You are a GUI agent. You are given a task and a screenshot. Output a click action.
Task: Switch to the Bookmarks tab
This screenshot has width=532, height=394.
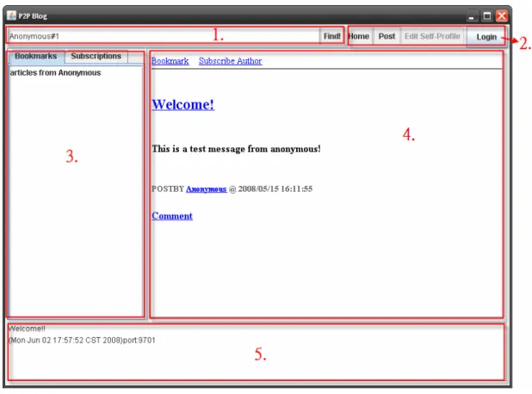[x=36, y=56]
